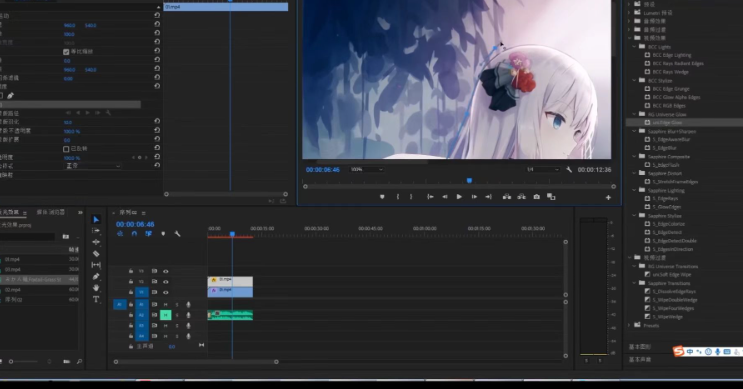Collapse the BCC Lights folder
This screenshot has width=743, height=389.
[634, 47]
